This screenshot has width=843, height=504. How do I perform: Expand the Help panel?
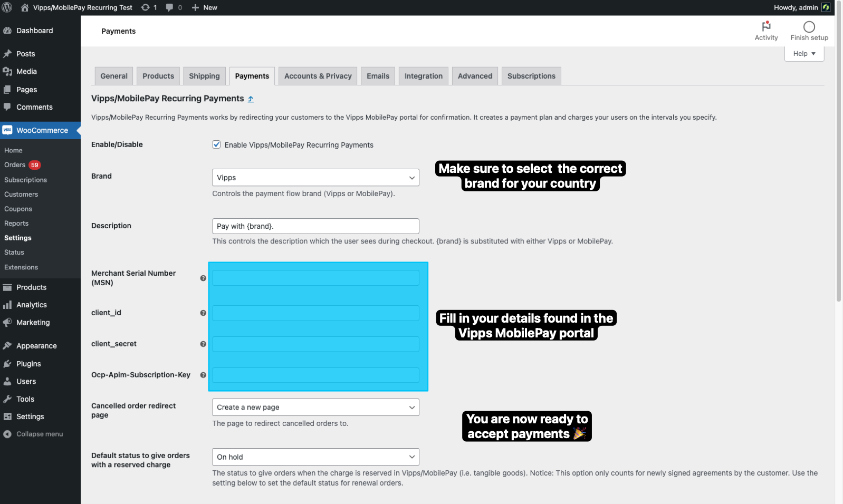(x=803, y=54)
